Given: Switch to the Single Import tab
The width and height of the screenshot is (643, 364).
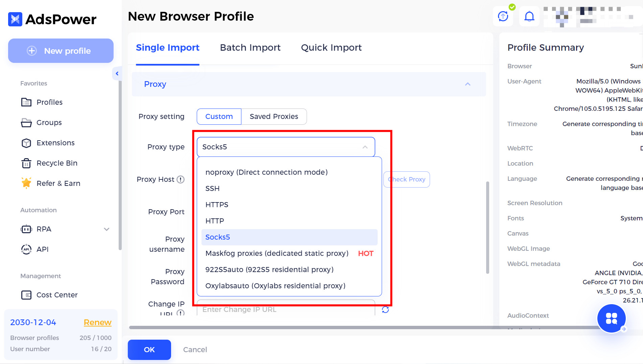Looking at the screenshot, I should click(x=168, y=48).
